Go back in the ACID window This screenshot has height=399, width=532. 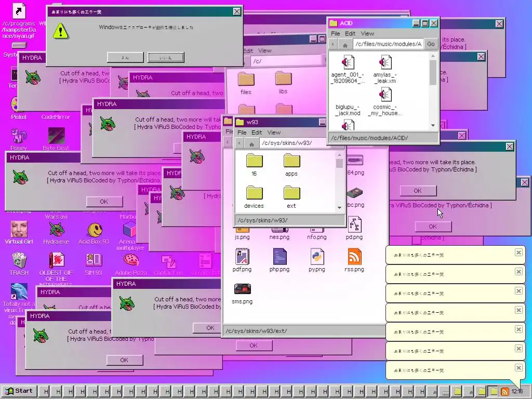click(333, 45)
